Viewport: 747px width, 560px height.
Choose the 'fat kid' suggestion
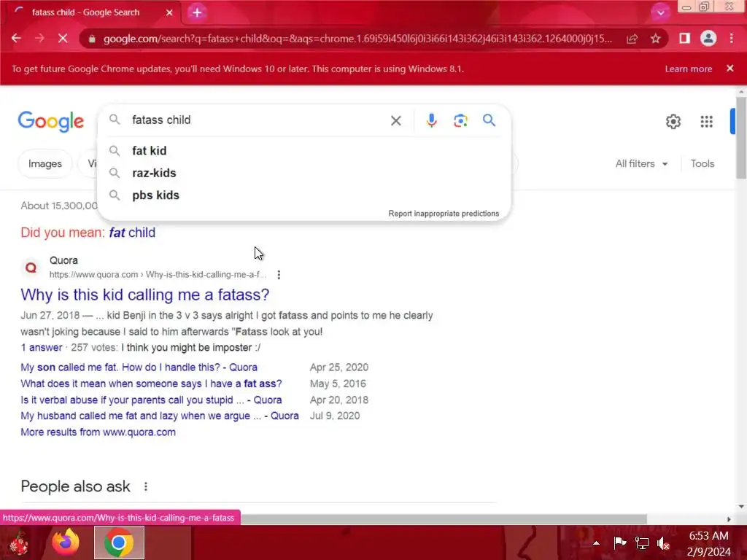click(304, 150)
